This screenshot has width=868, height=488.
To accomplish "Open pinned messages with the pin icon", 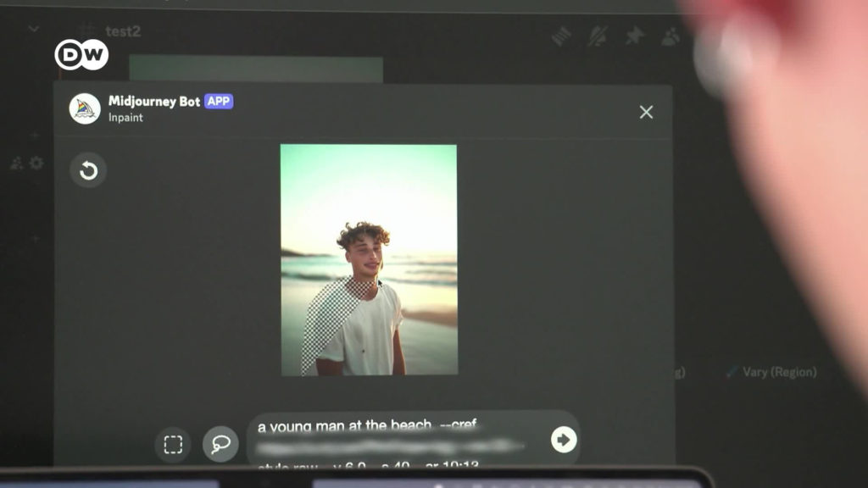I will pos(634,36).
